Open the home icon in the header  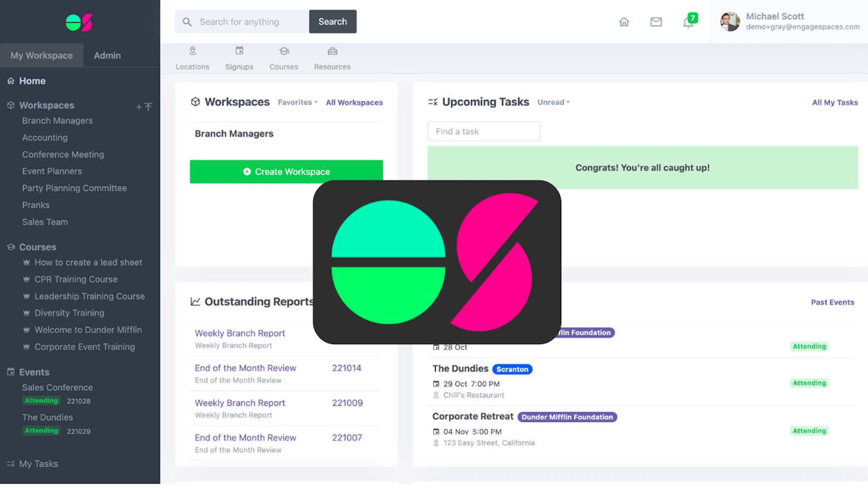[x=624, y=22]
